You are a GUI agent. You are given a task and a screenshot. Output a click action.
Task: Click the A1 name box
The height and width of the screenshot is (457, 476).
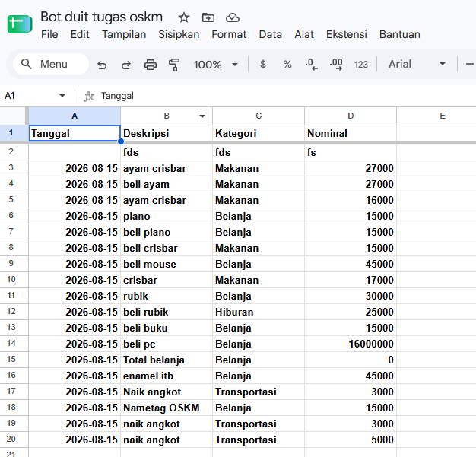30,96
